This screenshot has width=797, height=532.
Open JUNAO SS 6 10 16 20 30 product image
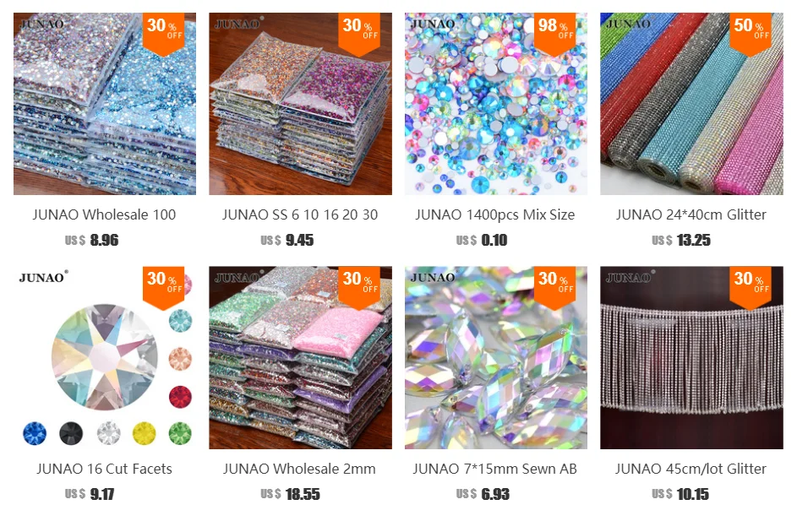[x=300, y=104]
